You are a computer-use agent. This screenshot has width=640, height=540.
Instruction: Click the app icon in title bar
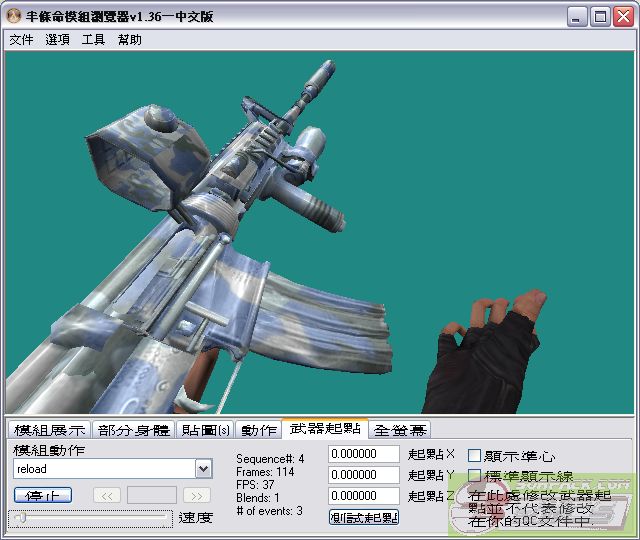[x=13, y=16]
